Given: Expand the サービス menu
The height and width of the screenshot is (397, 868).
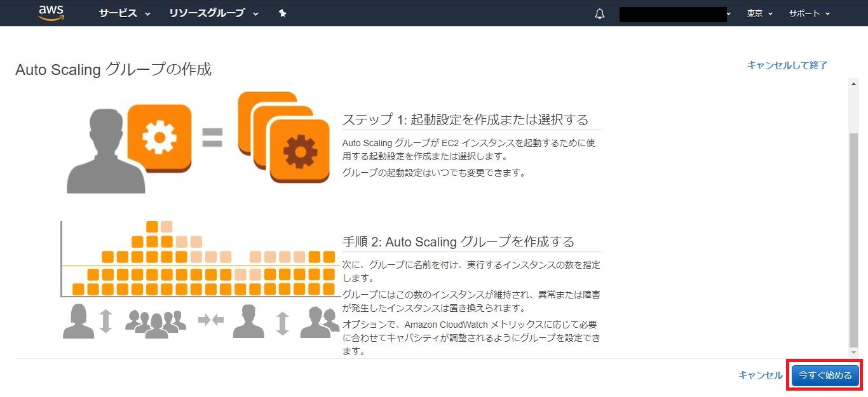Looking at the screenshot, I should (x=125, y=13).
